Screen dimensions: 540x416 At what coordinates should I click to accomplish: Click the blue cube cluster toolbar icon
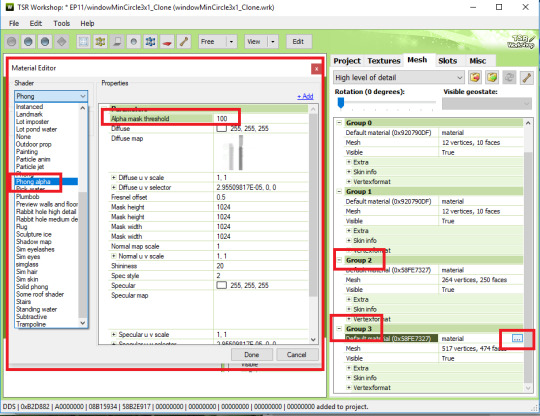pyautogui.click(x=150, y=42)
